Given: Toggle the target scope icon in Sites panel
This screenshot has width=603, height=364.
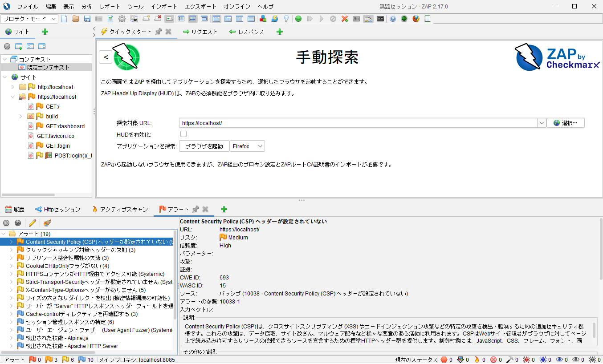Looking at the screenshot, I should point(7,46).
